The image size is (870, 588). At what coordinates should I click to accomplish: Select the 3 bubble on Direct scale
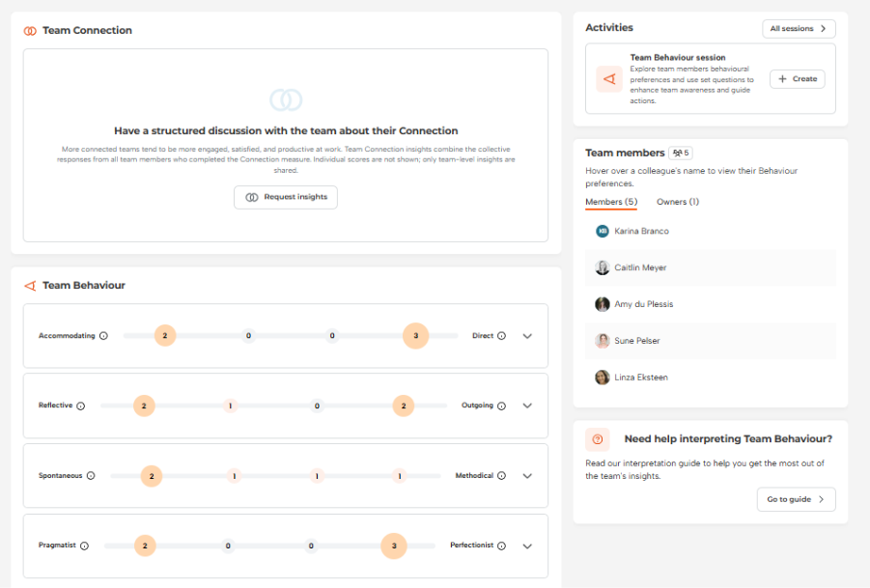coord(415,336)
